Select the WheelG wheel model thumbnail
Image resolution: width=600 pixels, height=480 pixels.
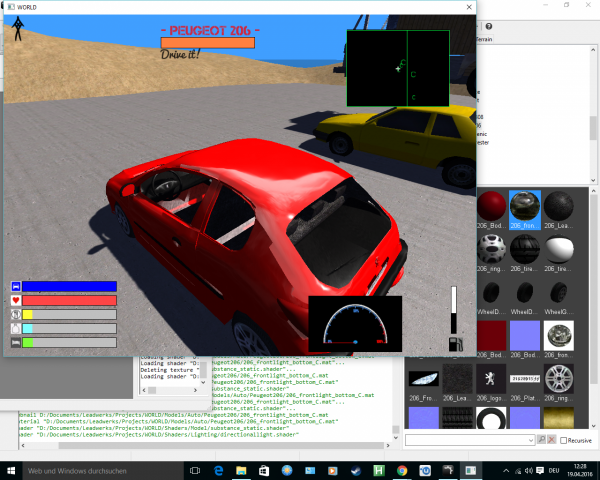tap(558, 292)
